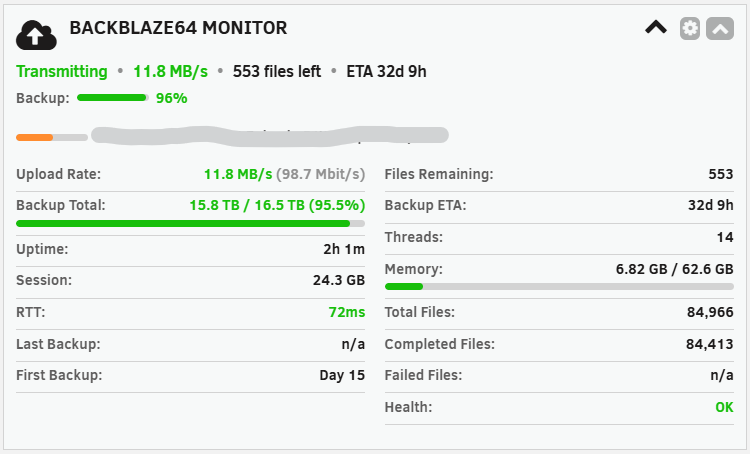Image resolution: width=750 pixels, height=454 pixels.
Task: Click the Memory usage bar
Action: coord(559,287)
